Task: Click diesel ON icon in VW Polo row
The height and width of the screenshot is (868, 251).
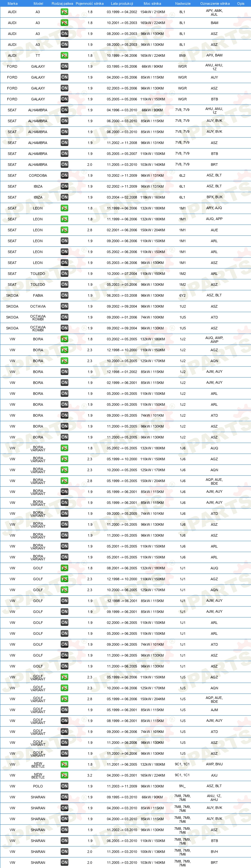Action: coord(65,786)
